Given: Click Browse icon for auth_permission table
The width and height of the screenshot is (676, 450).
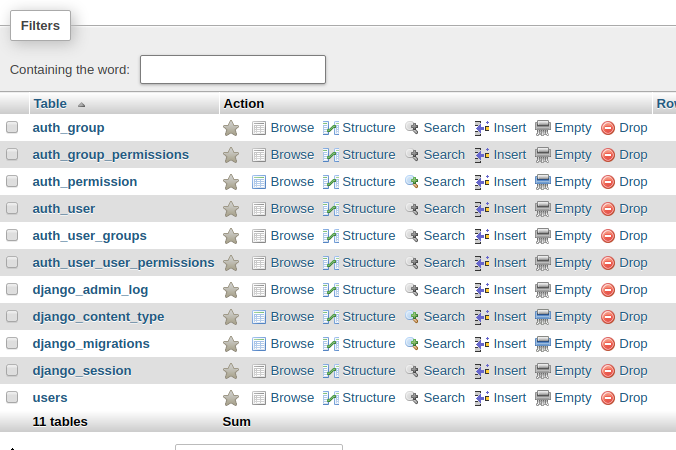Looking at the screenshot, I should pyautogui.click(x=259, y=182).
